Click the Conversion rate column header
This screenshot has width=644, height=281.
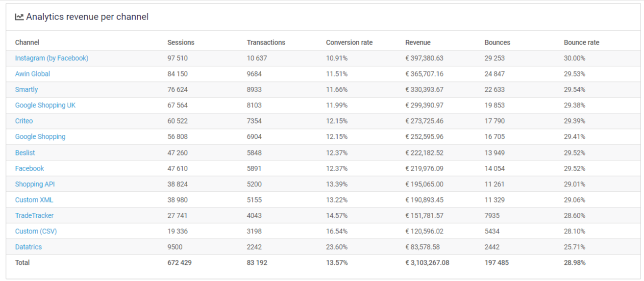click(x=349, y=42)
